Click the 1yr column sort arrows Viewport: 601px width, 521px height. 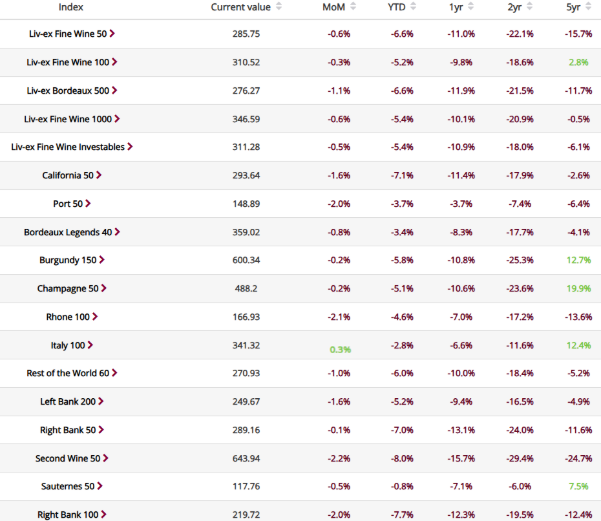473,7
